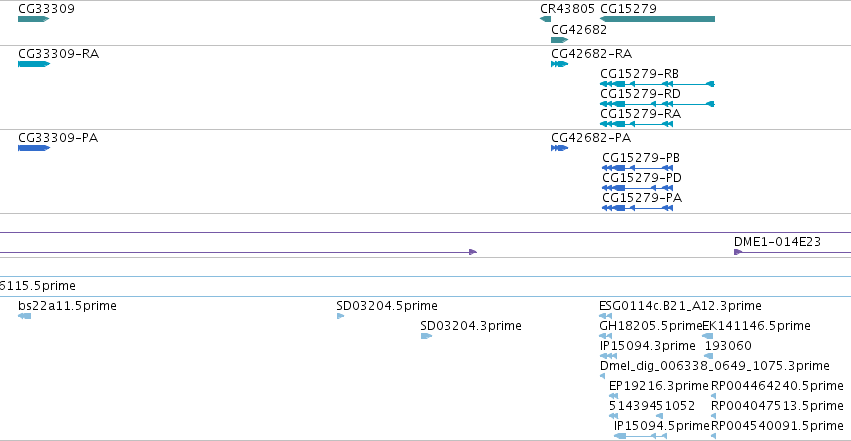This screenshot has height=441, width=851.
Task: Click the CR43805 label
Action: coord(567,9)
